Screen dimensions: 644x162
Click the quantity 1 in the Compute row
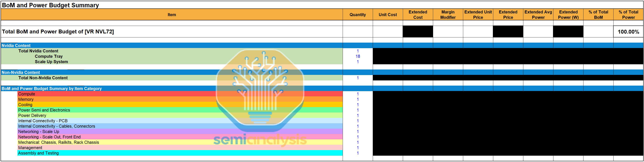357,94
